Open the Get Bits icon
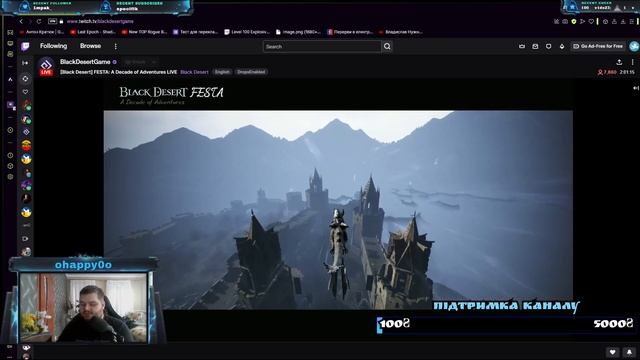 tap(562, 47)
